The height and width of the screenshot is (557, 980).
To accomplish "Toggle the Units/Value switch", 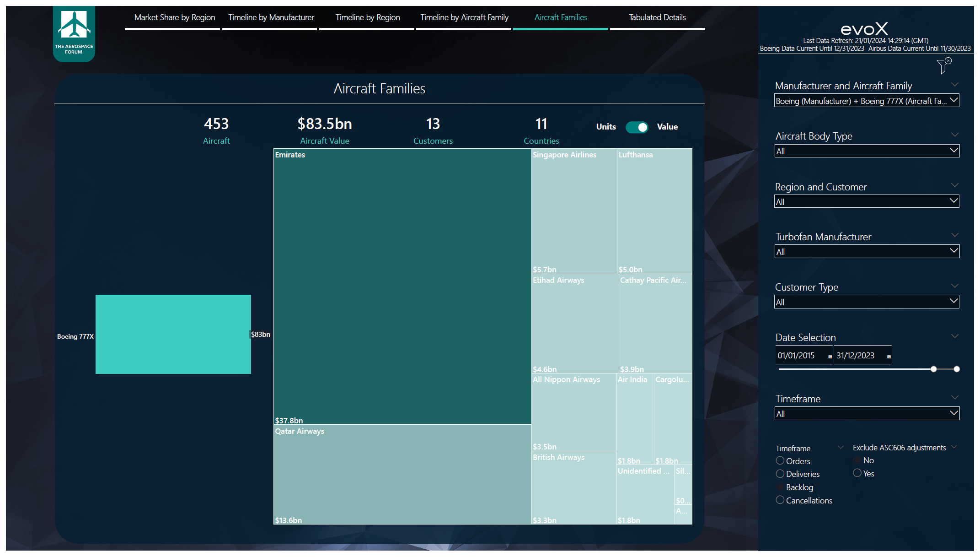I will [637, 127].
